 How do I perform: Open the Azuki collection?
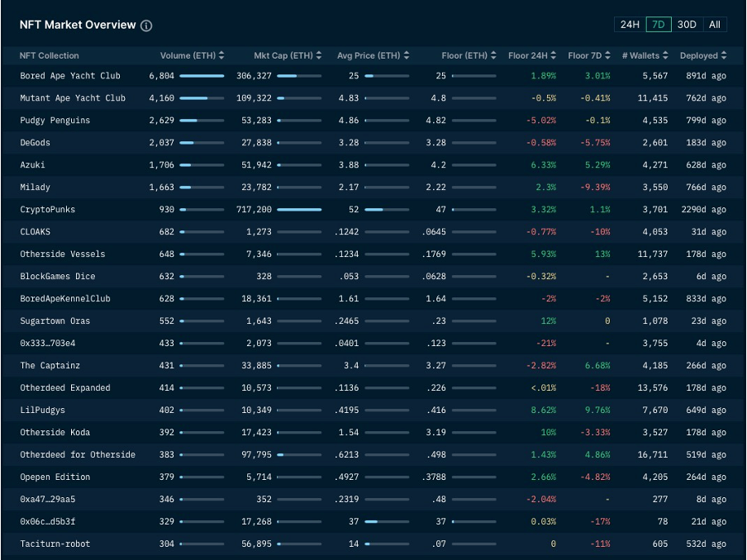point(32,164)
